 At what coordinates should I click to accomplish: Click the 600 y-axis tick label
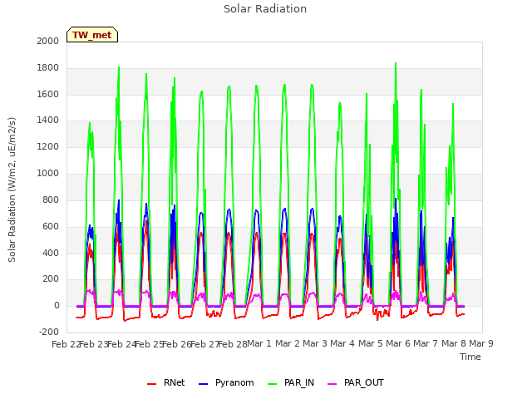pos(51,226)
